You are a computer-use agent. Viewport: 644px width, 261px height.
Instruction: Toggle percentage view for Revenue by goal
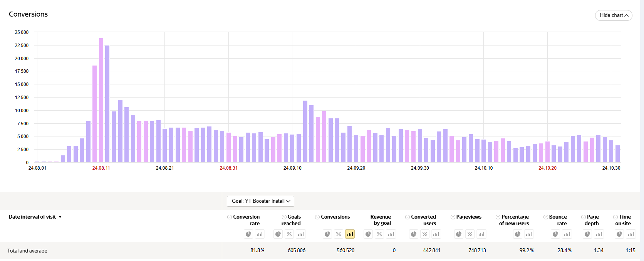tap(379, 234)
